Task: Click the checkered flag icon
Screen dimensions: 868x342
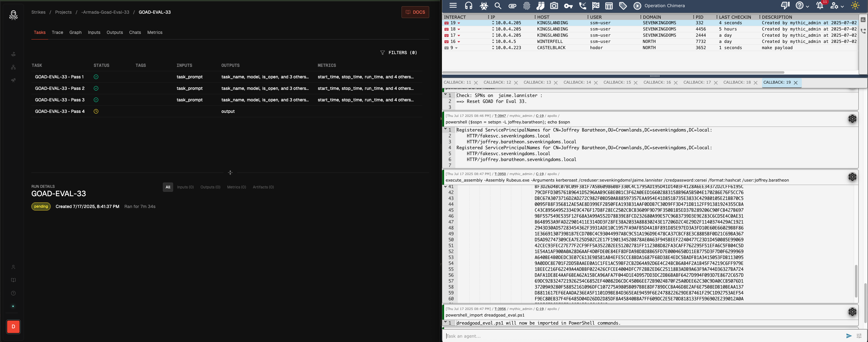Action: [x=596, y=6]
